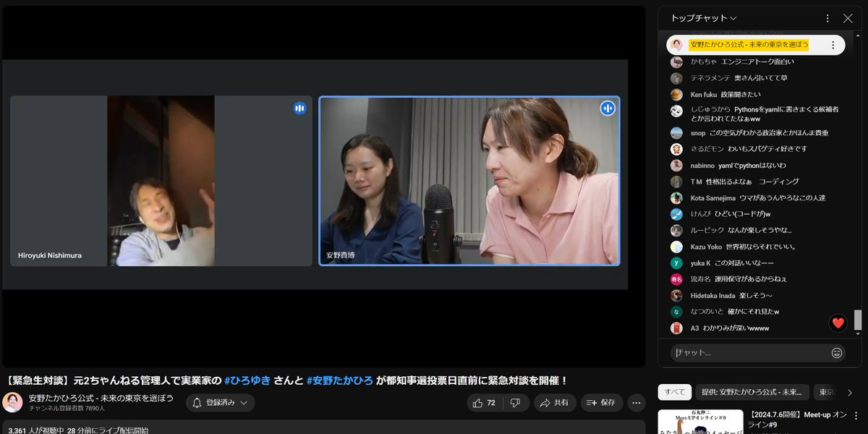Open かもちゃ's avatar in chat
The height and width of the screenshot is (434, 868).
(676, 62)
